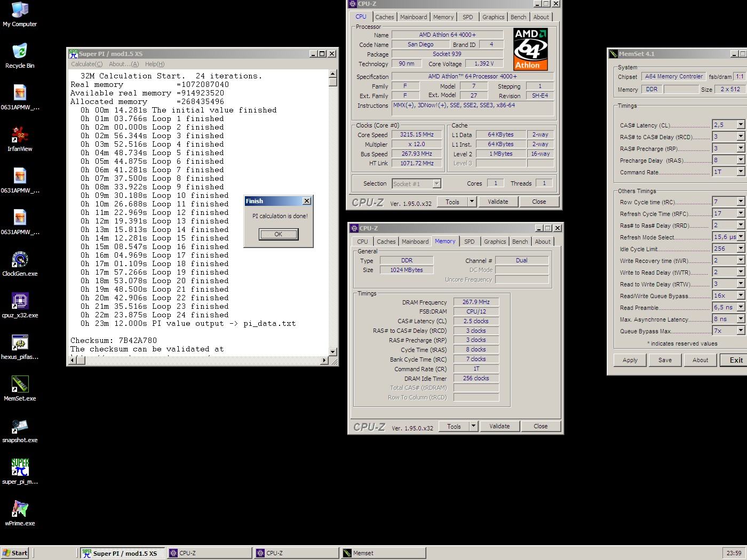Open Row Cycle time (tRC) dropdown
This screenshot has width=747, height=560.
coord(741,202)
